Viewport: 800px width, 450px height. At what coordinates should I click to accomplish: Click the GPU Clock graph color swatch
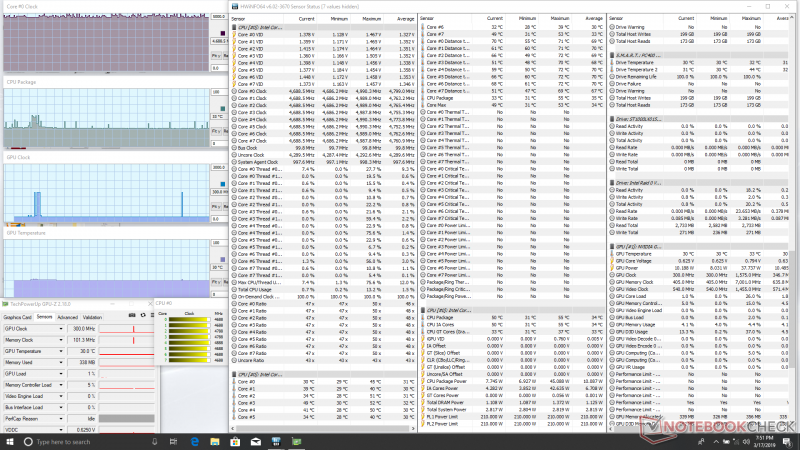click(222, 184)
